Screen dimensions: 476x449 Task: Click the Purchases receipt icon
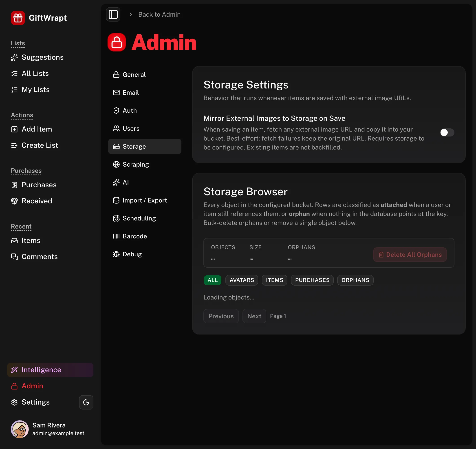[14, 185]
